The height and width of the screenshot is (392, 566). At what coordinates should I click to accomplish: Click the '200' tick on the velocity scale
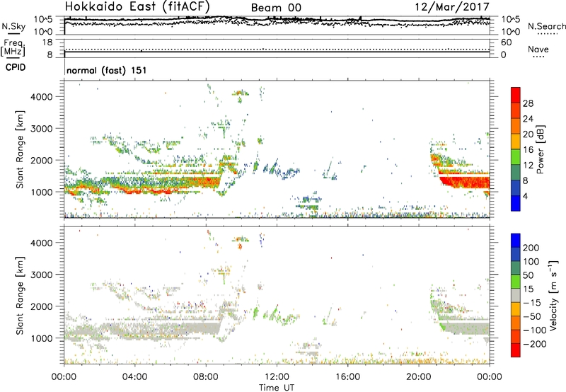(x=531, y=248)
